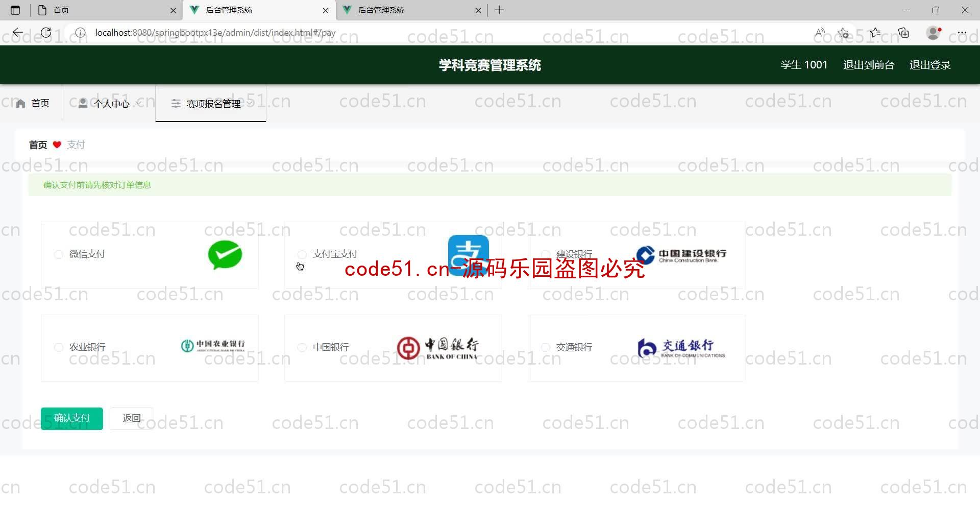
Task: Expand the 个人中心 menu
Action: pyautogui.click(x=109, y=104)
